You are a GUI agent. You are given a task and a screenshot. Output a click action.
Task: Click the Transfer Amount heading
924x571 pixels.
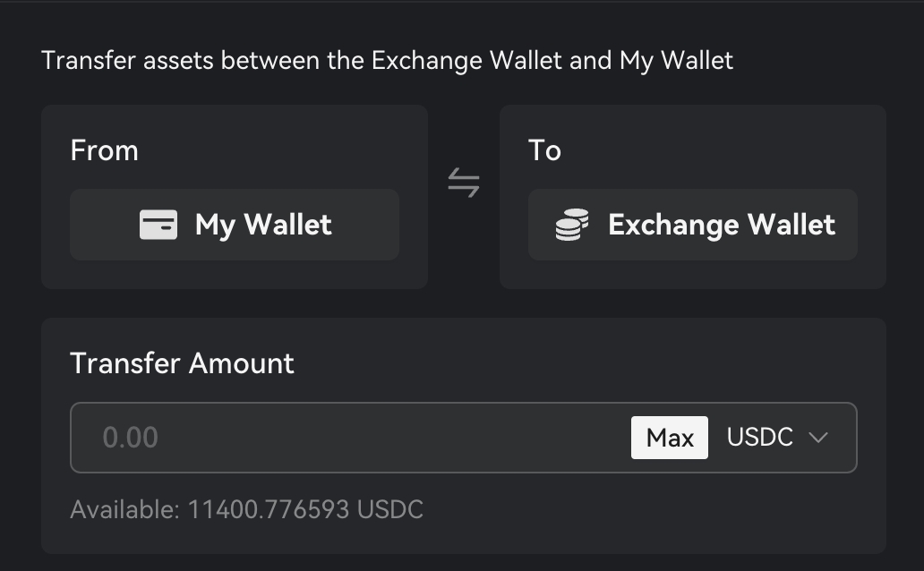pos(182,363)
